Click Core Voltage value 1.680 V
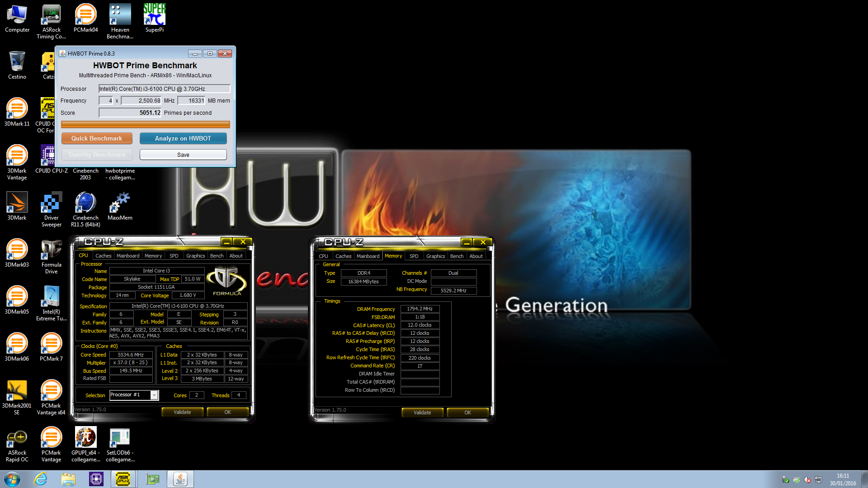Viewport: 868px width, 488px height. click(x=188, y=296)
